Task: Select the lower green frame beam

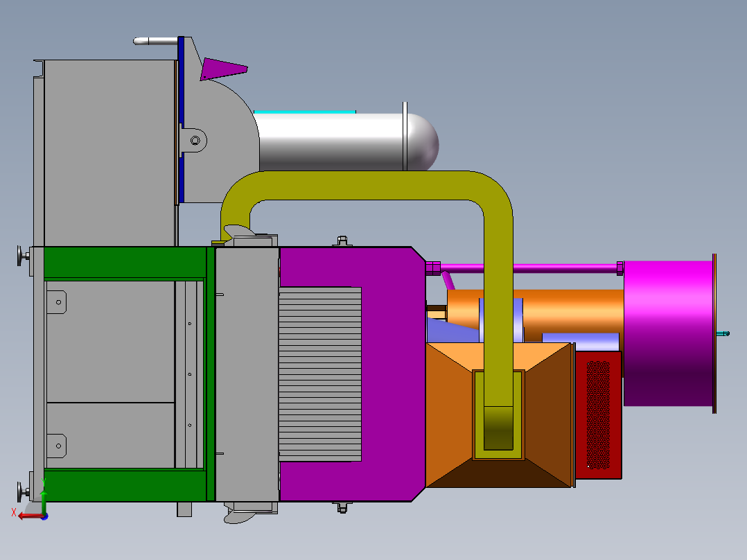Action: tap(125, 486)
